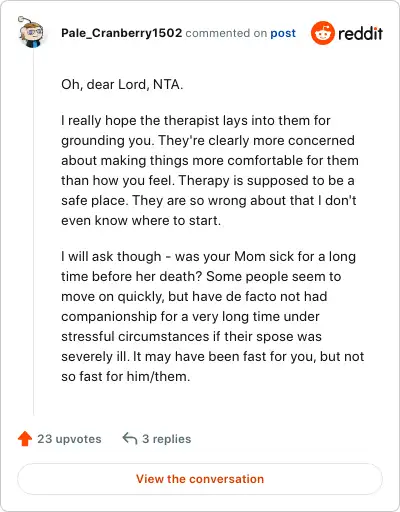Click the line "even know where to start."
The width and height of the screenshot is (400, 512).
[141, 220]
